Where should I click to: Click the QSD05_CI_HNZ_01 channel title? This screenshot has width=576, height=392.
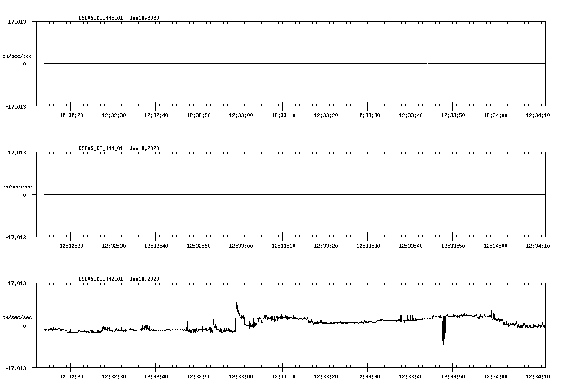[x=101, y=279]
